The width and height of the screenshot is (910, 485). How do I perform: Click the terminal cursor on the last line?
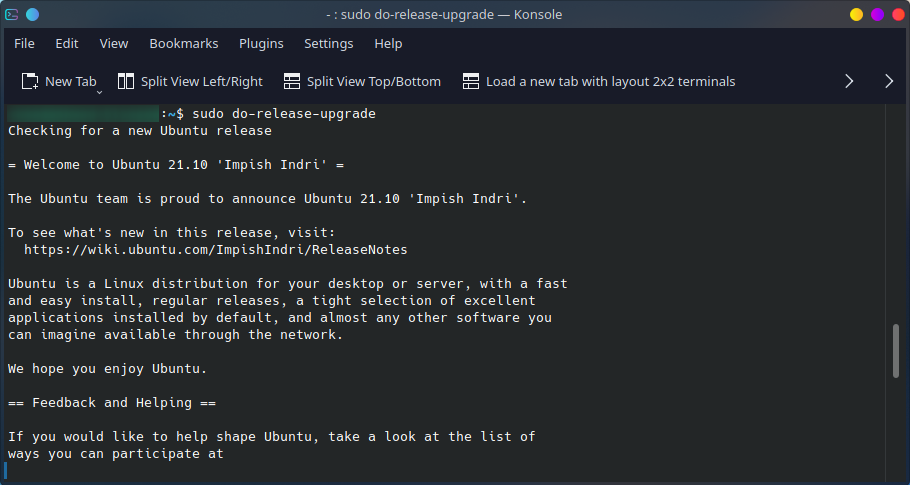(x=6, y=471)
